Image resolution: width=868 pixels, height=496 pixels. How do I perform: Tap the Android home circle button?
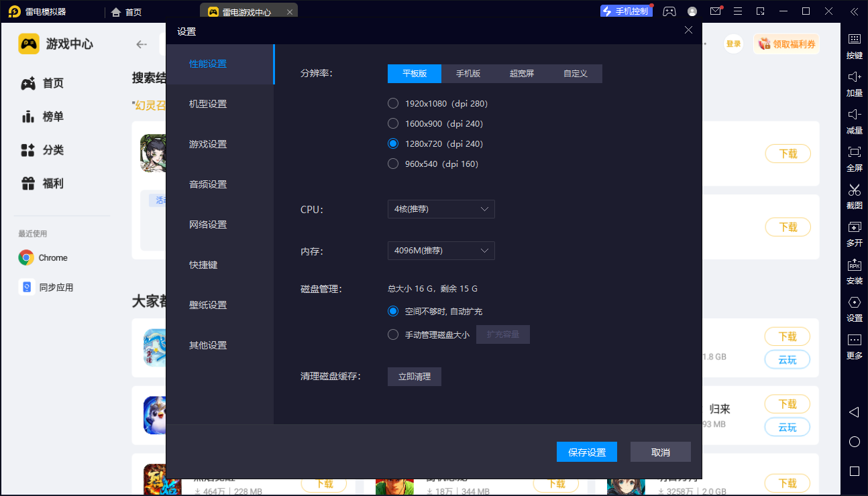(854, 442)
